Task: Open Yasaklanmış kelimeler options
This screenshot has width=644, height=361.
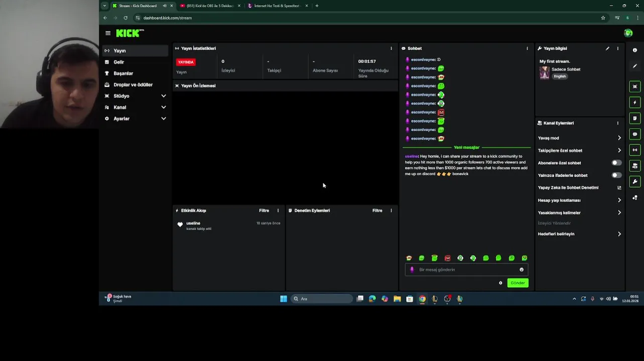Action: 579,213
